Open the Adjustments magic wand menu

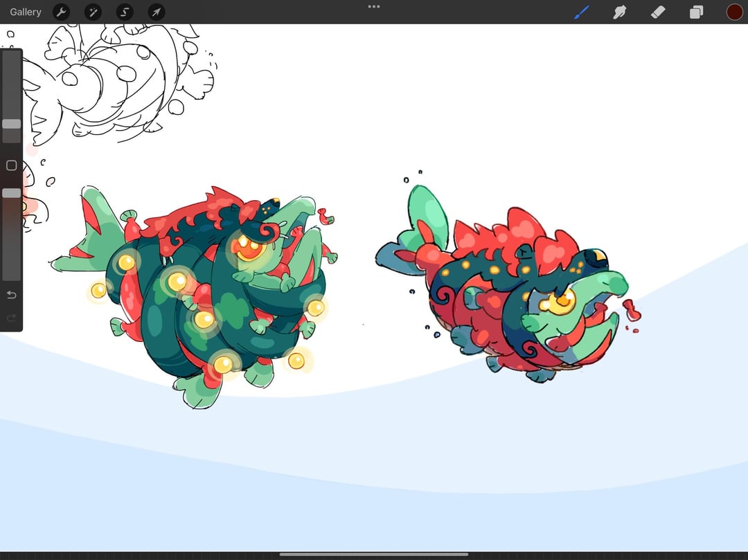click(93, 12)
